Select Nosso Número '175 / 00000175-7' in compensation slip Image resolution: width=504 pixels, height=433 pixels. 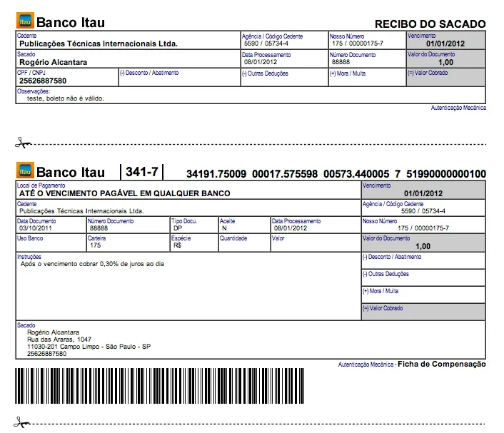423,228
